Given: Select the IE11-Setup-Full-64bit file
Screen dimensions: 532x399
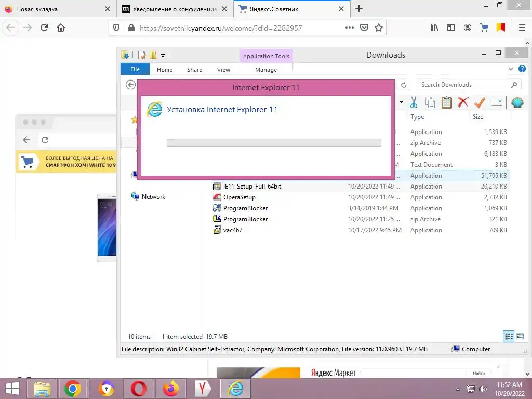Looking at the screenshot, I should 361,187.
